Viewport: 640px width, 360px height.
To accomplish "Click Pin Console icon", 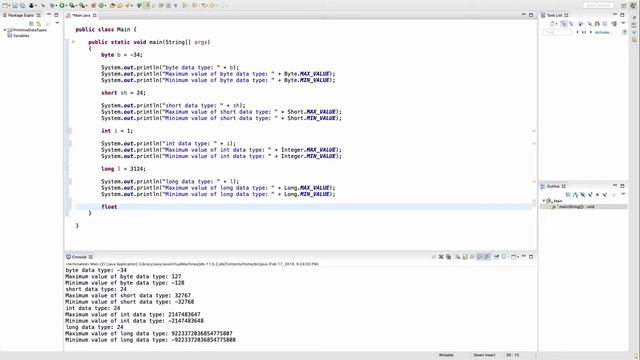I will [497, 257].
